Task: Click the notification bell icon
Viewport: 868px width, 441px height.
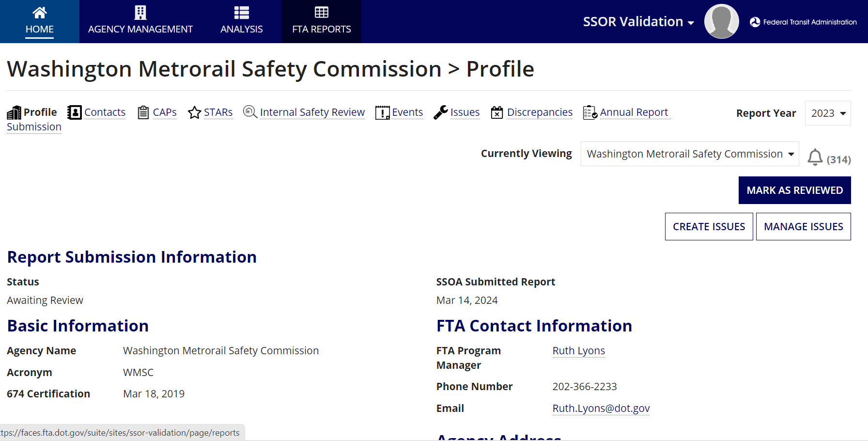Action: (x=815, y=157)
